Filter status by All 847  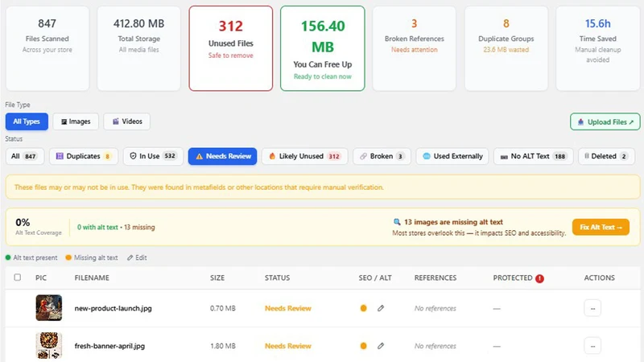[x=25, y=156]
